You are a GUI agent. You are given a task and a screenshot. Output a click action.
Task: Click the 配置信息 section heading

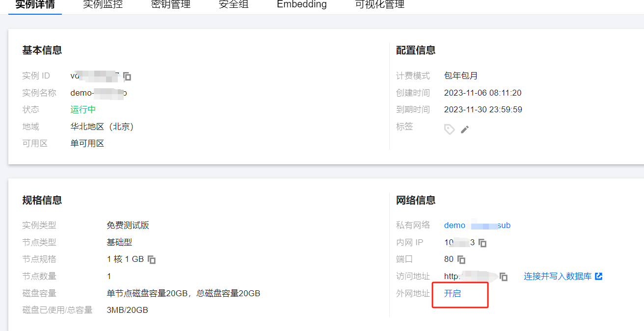(x=416, y=50)
